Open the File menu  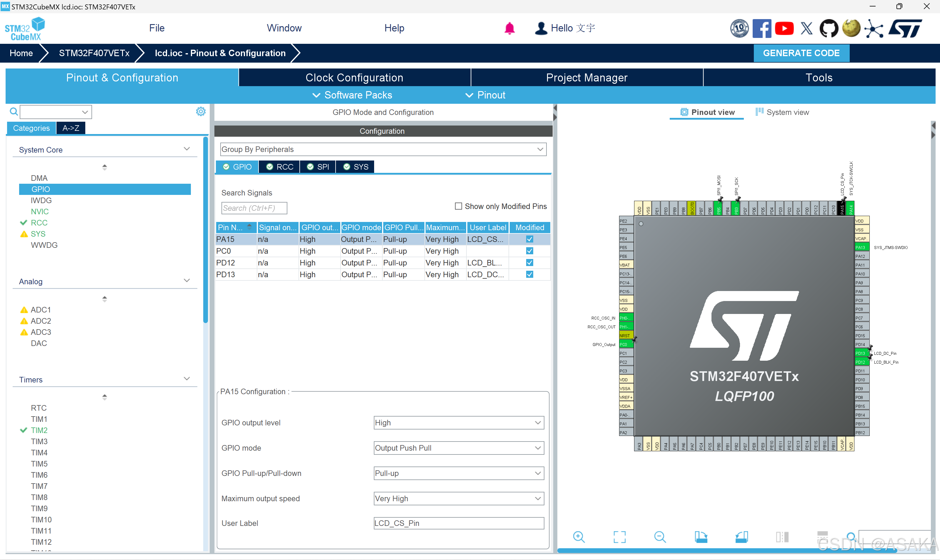pyautogui.click(x=157, y=28)
